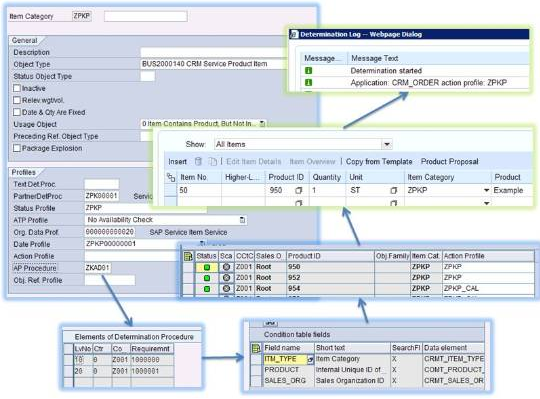Click green status icon for product 950
540x399 pixels.
tap(207, 267)
